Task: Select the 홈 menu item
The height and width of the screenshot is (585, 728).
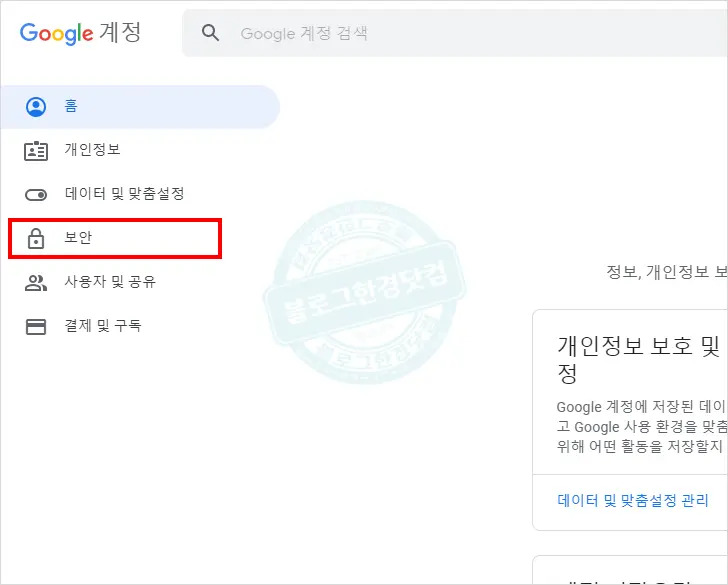Action: tap(140, 107)
